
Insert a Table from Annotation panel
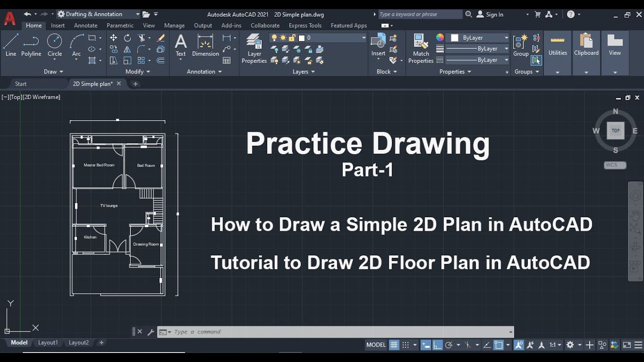point(227,60)
